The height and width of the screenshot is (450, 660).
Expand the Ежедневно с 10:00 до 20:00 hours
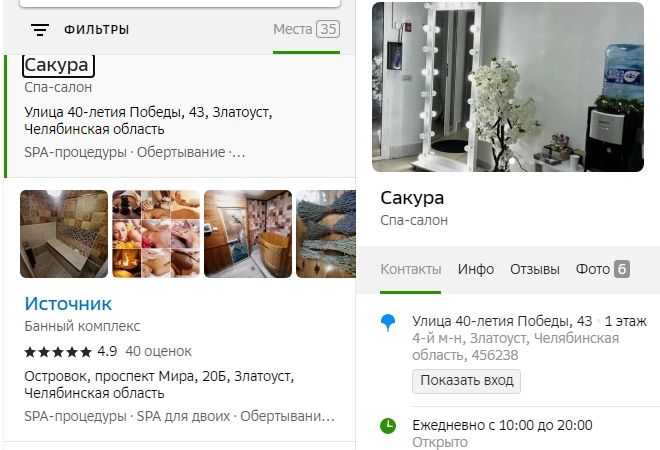[x=502, y=425]
